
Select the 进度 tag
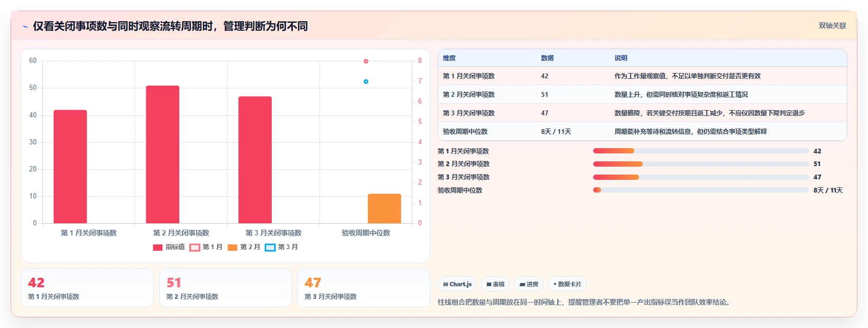coord(529,284)
